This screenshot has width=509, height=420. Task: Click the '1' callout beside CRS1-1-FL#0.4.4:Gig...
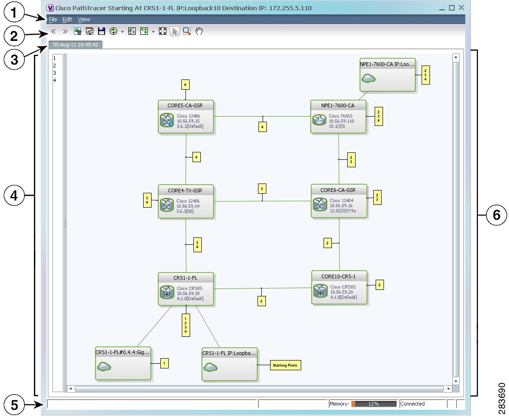click(164, 363)
